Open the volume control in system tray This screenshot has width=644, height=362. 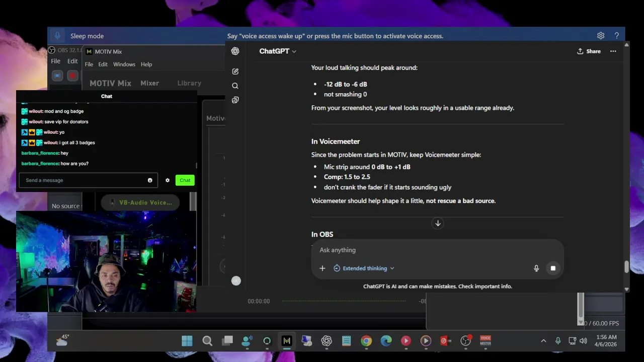point(583,341)
